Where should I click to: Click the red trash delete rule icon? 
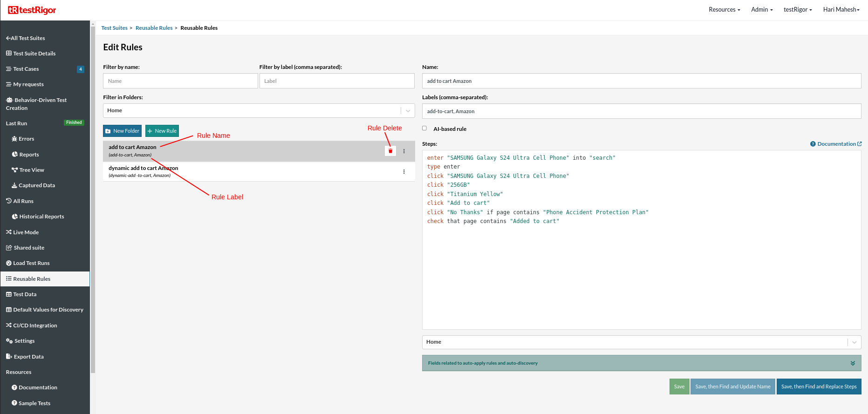point(390,151)
